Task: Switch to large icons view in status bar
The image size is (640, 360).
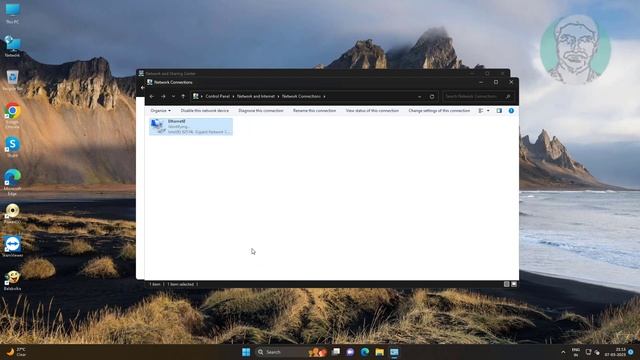Action: pyautogui.click(x=514, y=284)
